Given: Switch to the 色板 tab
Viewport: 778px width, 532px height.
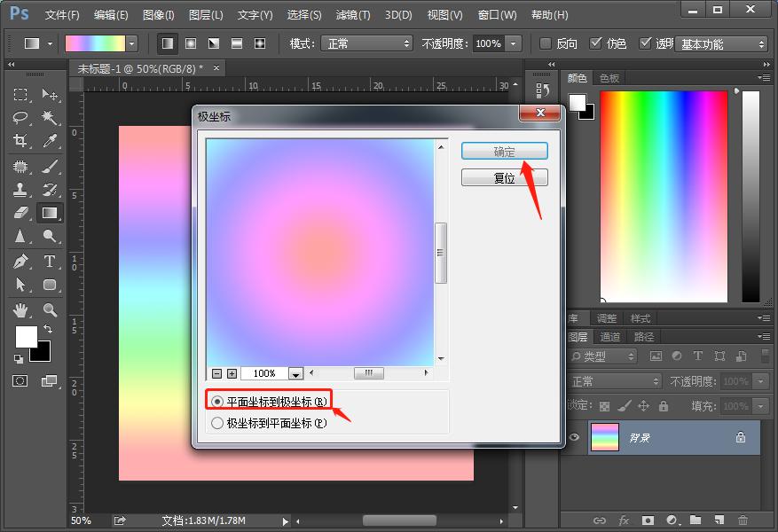Looking at the screenshot, I should coord(609,78).
